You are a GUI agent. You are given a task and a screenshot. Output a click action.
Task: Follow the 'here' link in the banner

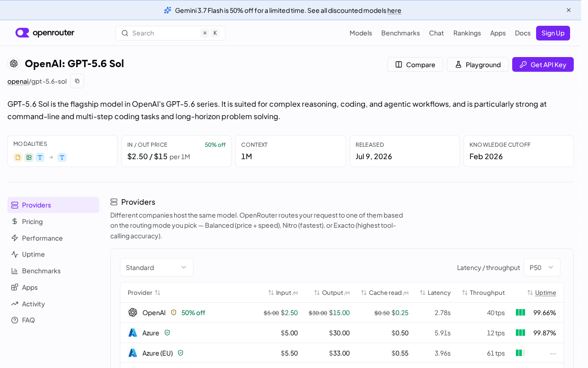[394, 10]
